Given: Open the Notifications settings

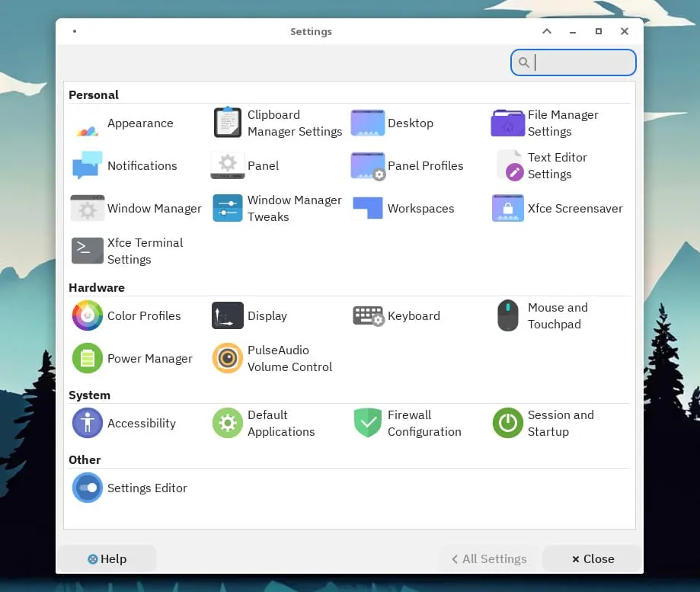Looking at the screenshot, I should 88,166.
